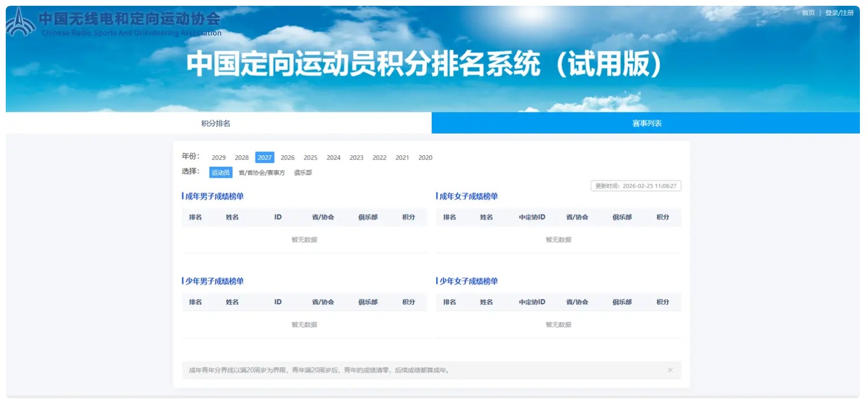868x405 pixels.
Task: Keep 运动员 selected as ranking type
Action: coord(220,172)
